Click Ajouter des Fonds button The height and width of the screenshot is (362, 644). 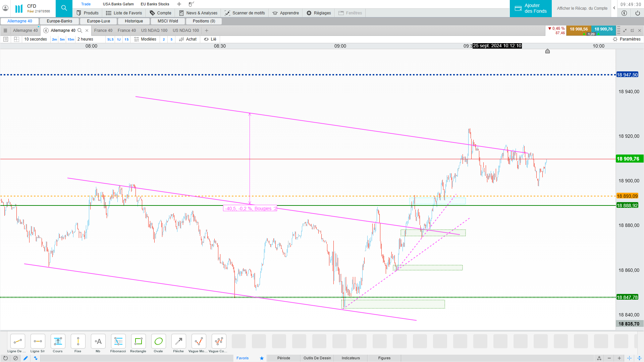point(531,8)
